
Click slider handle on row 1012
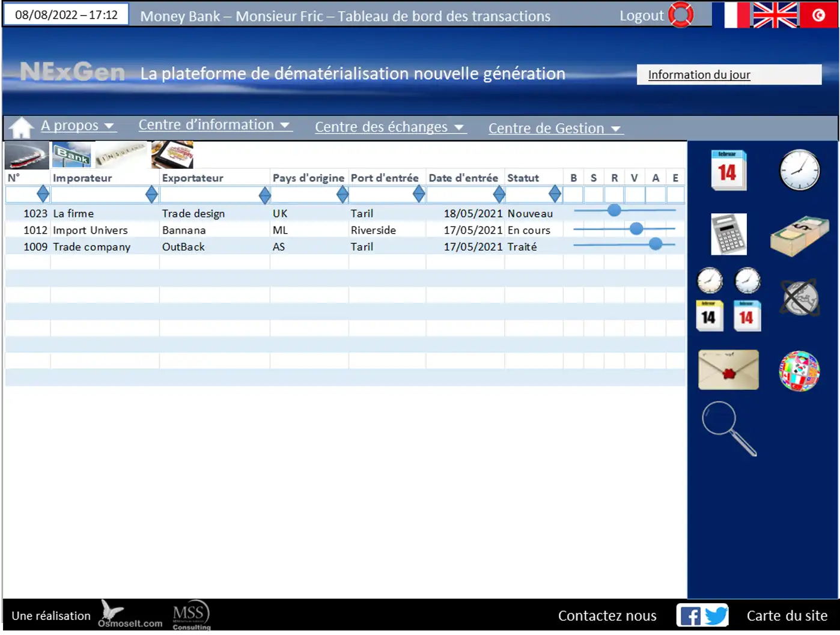[x=636, y=228]
